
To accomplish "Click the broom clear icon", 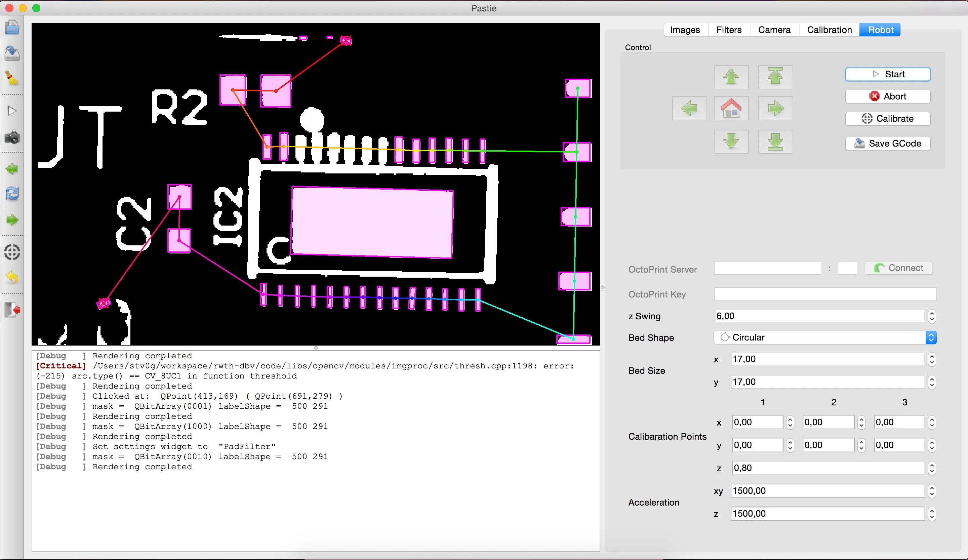I will [x=12, y=78].
